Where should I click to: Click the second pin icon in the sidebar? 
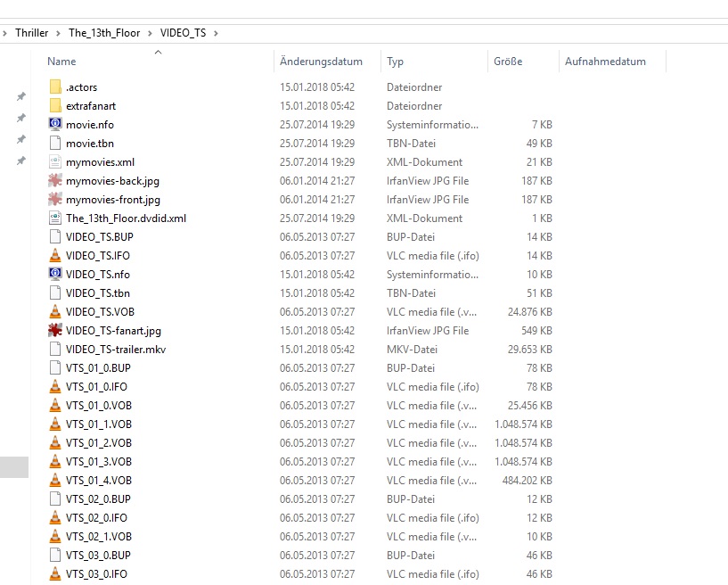pos(20,118)
